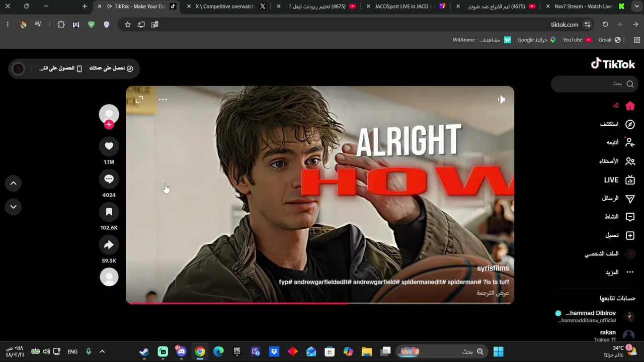Click the tiktok.com address bar
Image resolution: width=644 pixels, height=362 pixels.
coord(565,25)
